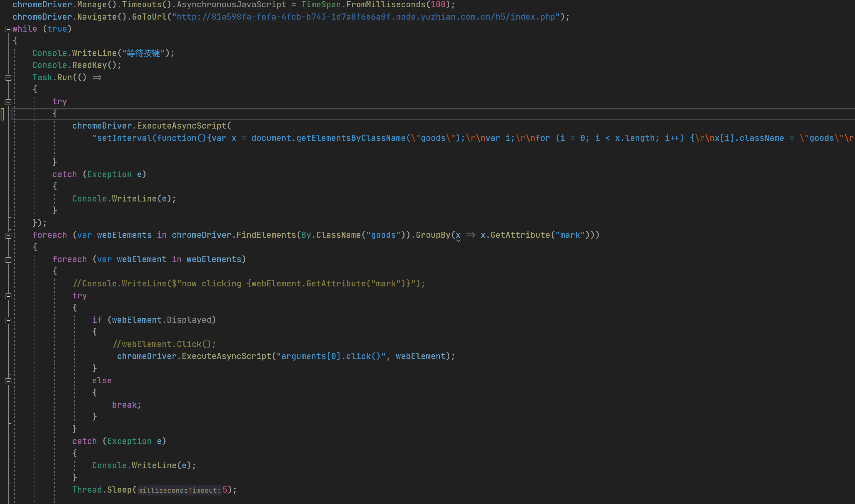
Task: Click the Thread.Sleep method call
Action: pyautogui.click(x=119, y=490)
